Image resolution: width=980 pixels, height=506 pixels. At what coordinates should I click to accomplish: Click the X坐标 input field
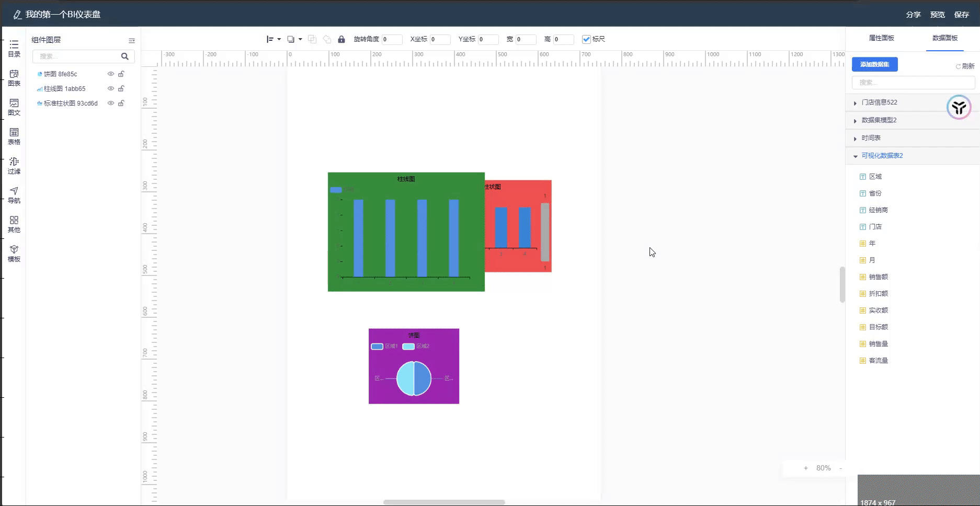click(x=440, y=39)
